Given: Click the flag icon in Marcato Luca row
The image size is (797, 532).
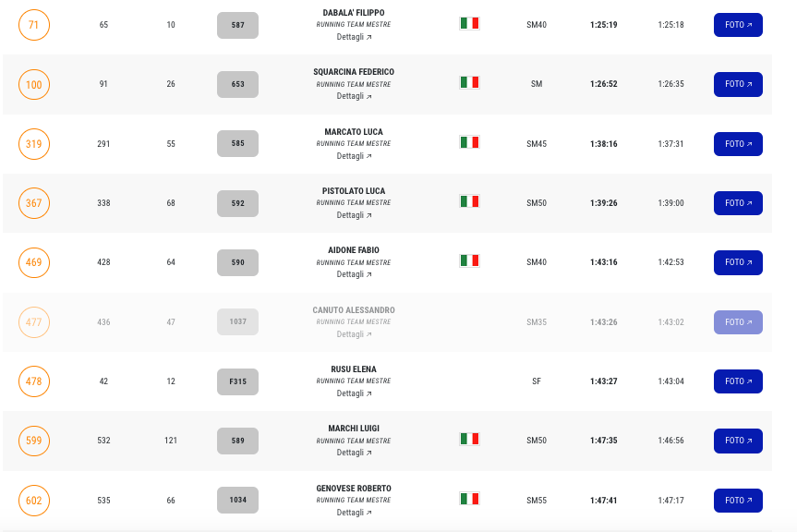Looking at the screenshot, I should 469,142.
